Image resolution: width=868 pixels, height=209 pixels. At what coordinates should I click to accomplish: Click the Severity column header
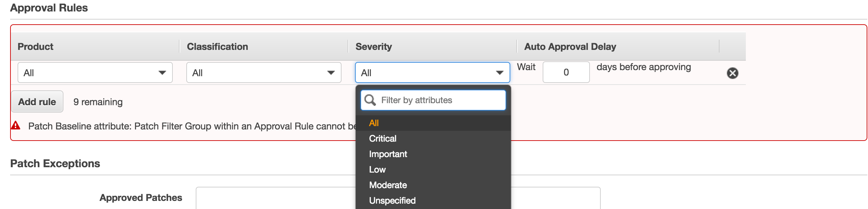pyautogui.click(x=374, y=47)
